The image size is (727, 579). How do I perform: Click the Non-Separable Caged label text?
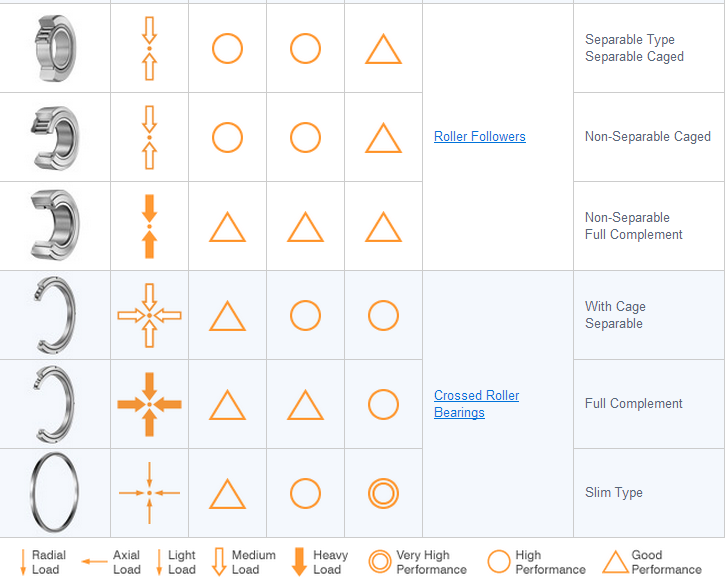point(647,137)
